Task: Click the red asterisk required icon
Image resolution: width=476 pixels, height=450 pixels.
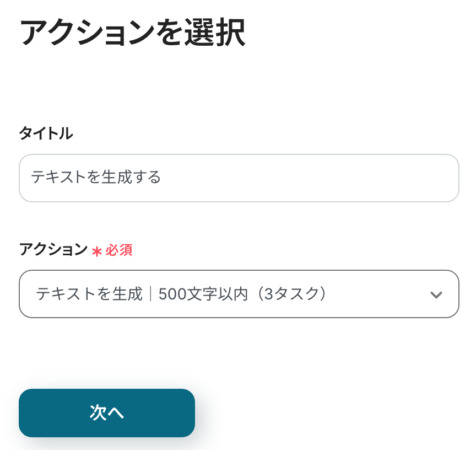Action: 97,251
